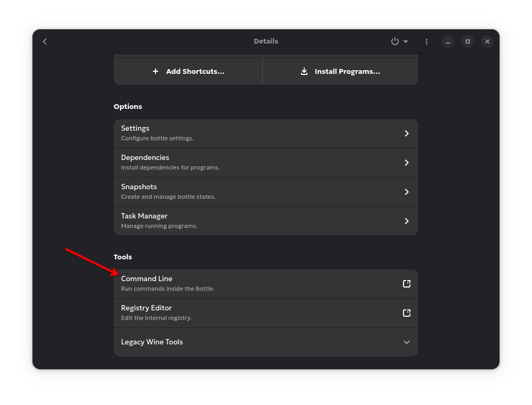This screenshot has width=532, height=405.
Task: Click the Registry Editor external-window icon
Action: (x=407, y=313)
